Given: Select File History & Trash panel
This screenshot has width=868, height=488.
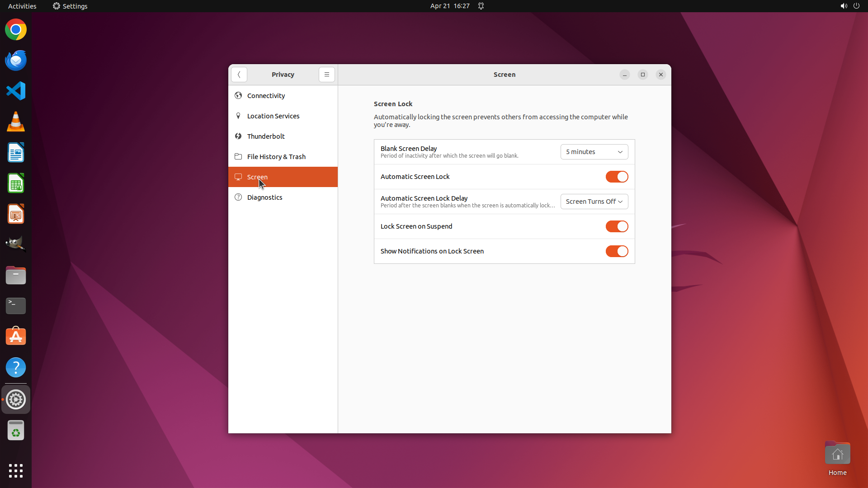Looking at the screenshot, I should coord(276,157).
